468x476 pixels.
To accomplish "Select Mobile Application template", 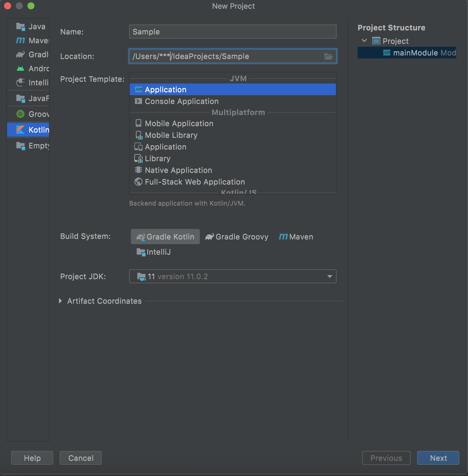I will click(x=233, y=123).
